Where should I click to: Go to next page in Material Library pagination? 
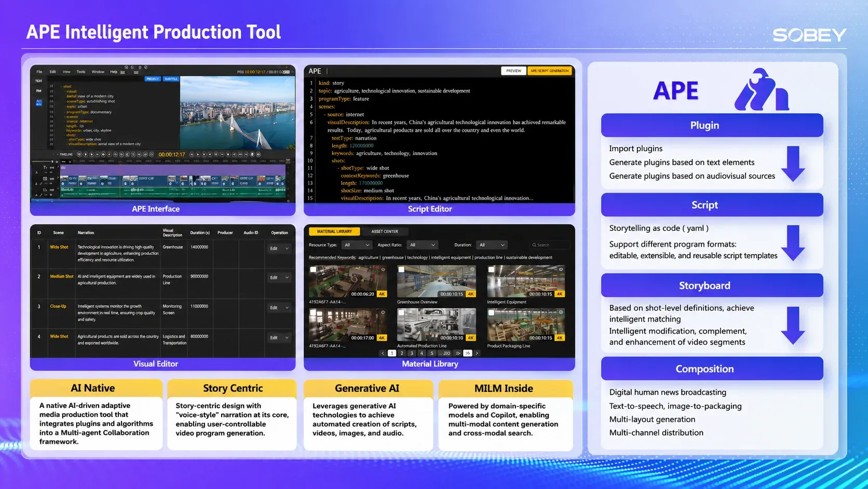(x=477, y=353)
